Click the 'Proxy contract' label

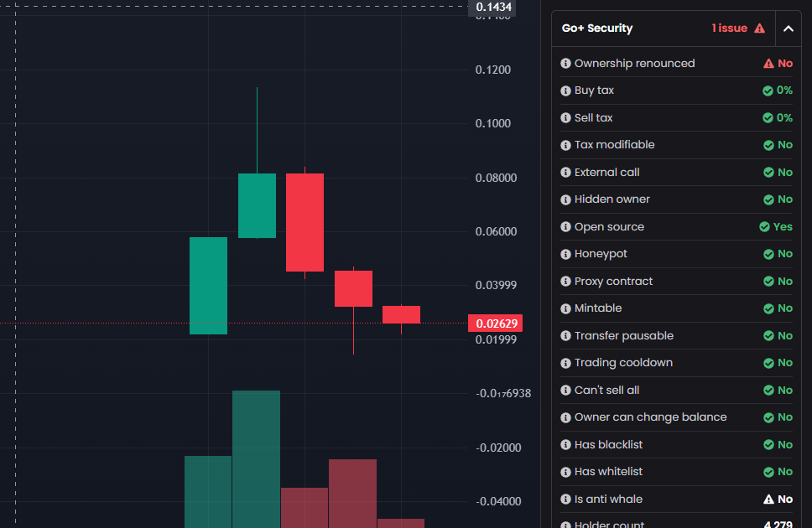pos(613,281)
